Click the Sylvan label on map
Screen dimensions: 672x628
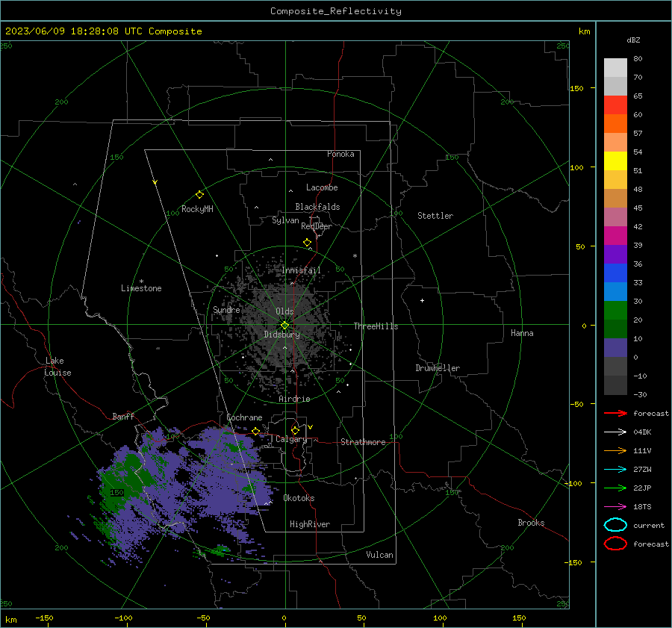[285, 220]
